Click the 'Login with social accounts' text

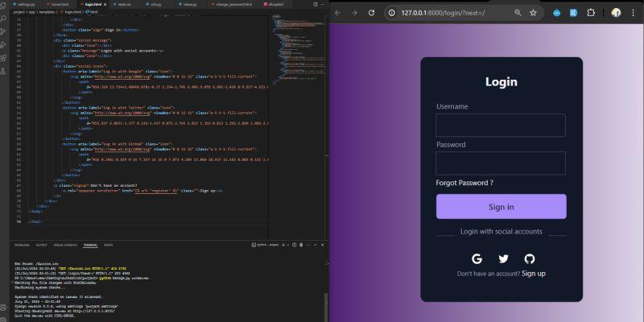click(x=501, y=232)
